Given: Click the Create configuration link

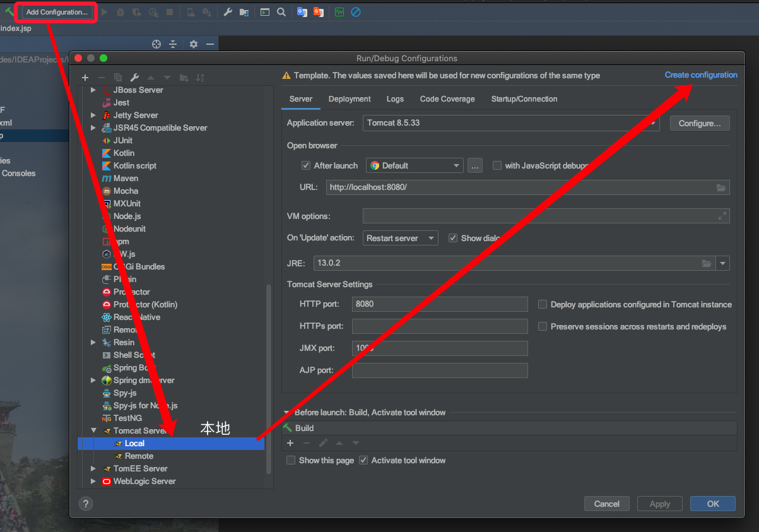Looking at the screenshot, I should click(x=701, y=74).
